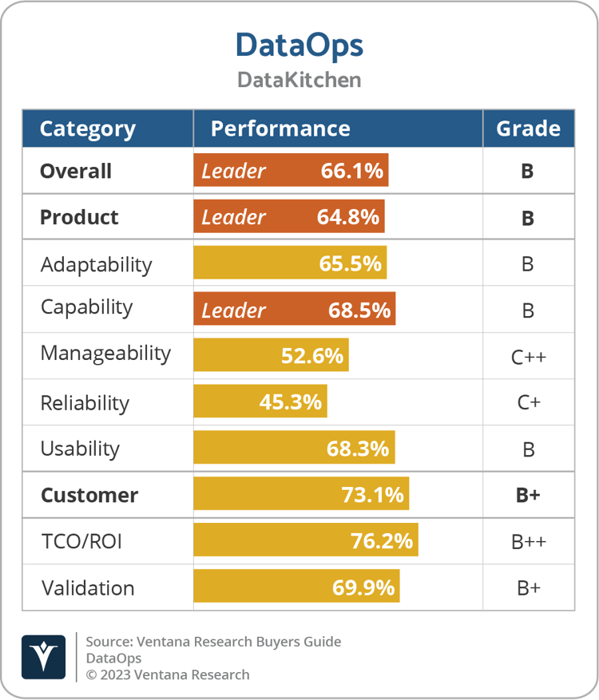Select the Grade column header
This screenshot has height=700, width=599.
(x=528, y=129)
